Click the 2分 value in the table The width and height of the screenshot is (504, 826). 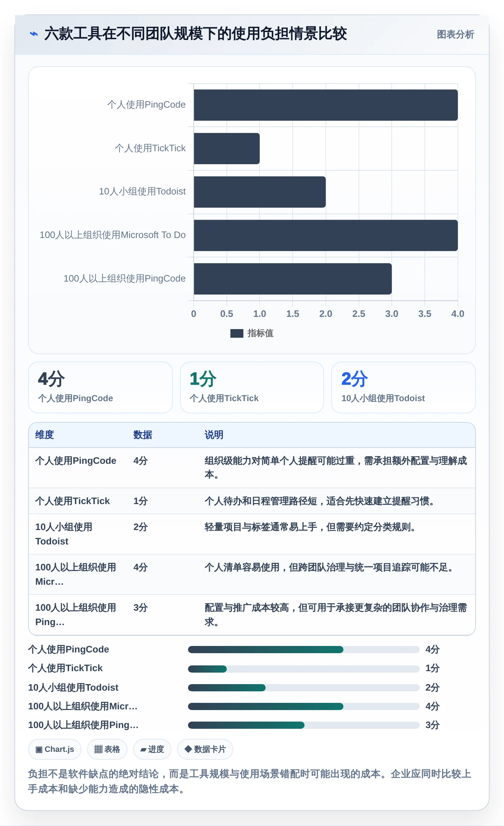[x=140, y=527]
